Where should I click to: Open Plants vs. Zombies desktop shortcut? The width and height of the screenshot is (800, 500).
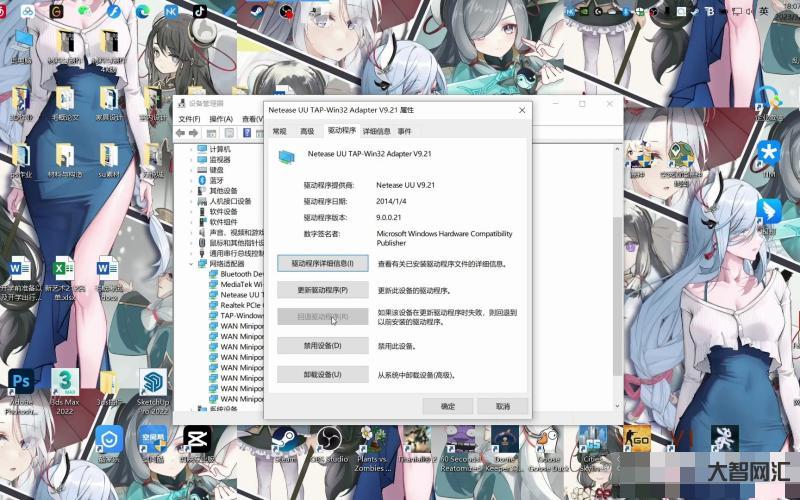coord(371,438)
